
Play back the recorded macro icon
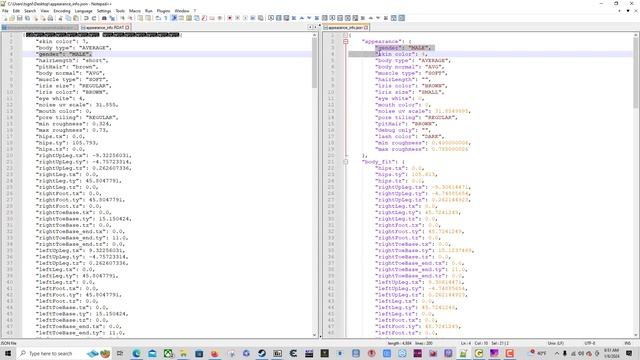(x=245, y=18)
